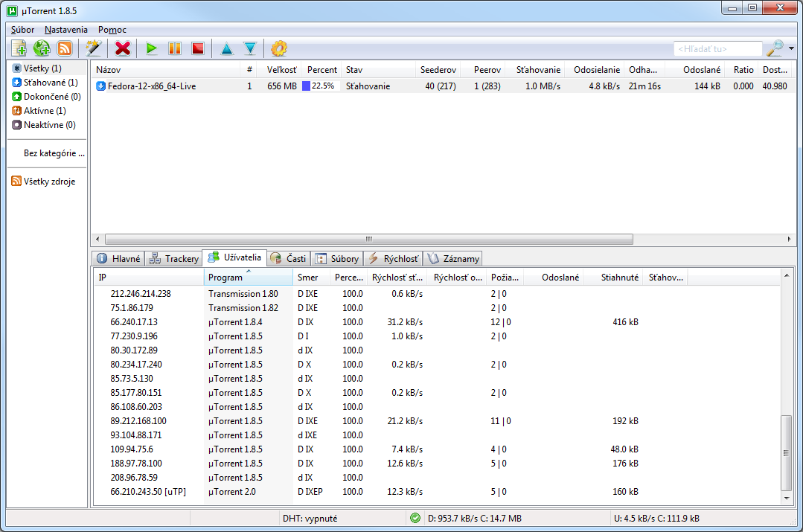The image size is (803, 532).
Task: Open the Súbor menu
Action: tap(22, 30)
